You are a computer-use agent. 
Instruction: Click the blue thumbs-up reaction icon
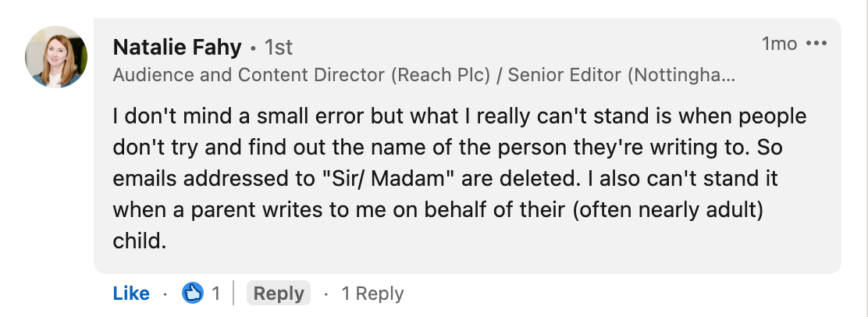[x=192, y=294]
